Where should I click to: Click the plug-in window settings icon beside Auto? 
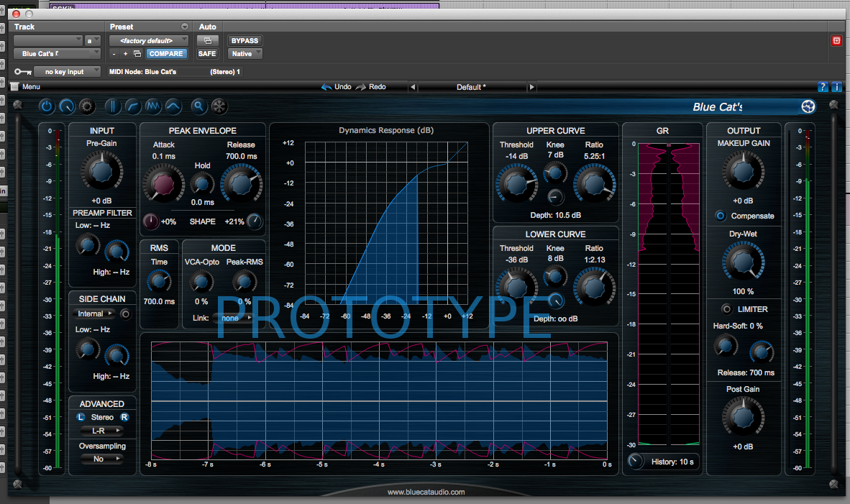208,41
